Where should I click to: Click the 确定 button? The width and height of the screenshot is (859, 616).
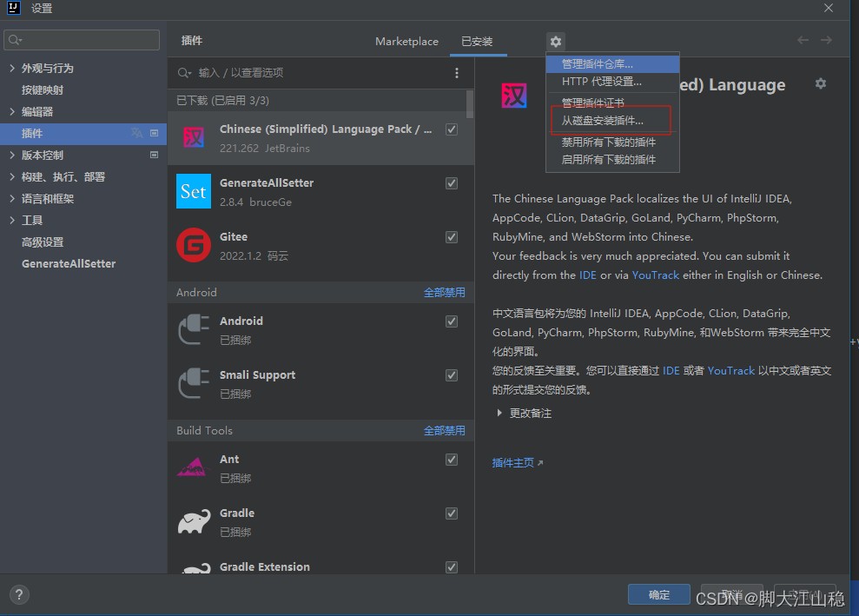658,594
